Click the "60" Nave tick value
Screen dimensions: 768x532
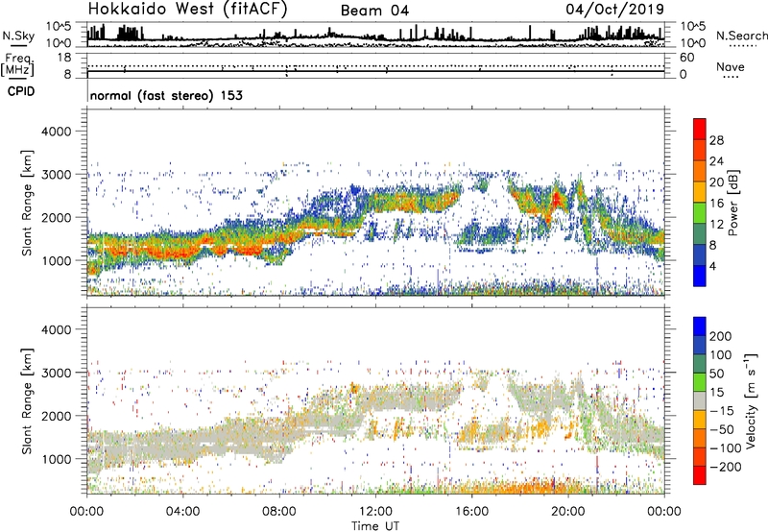pos(686,58)
